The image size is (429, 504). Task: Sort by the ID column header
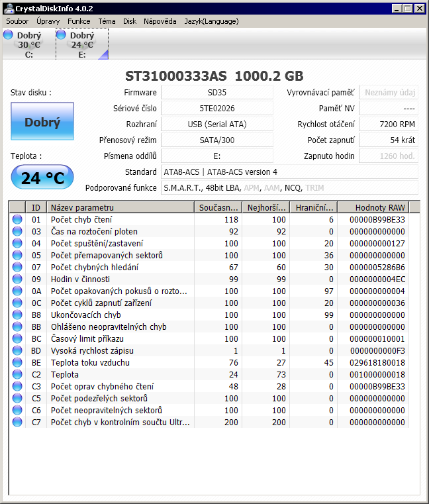36,208
